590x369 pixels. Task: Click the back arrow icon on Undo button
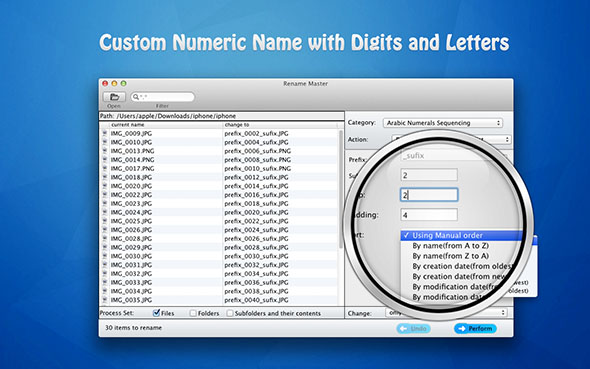pyautogui.click(x=403, y=329)
